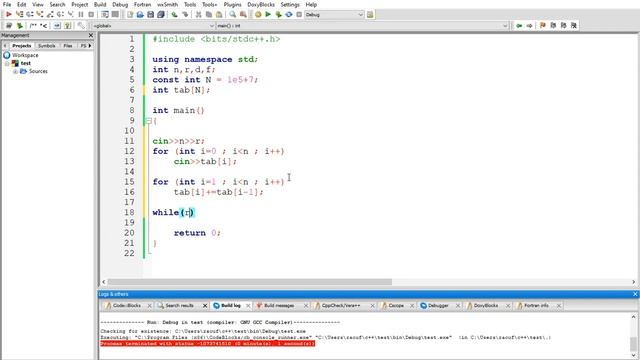Click the Cut scissors icon
The image size is (640, 360).
point(198,14)
